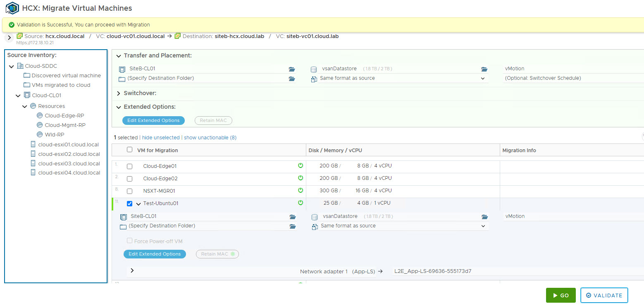Click folder icon in Test-Ubuntu01 vsanDatastore row

coord(484,217)
